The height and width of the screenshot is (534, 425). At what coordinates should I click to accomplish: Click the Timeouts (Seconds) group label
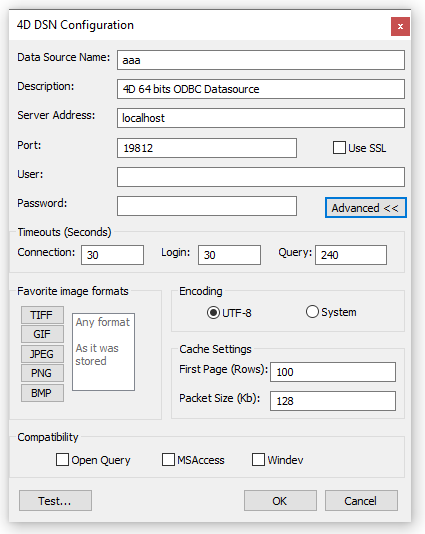pyautogui.click(x=64, y=232)
